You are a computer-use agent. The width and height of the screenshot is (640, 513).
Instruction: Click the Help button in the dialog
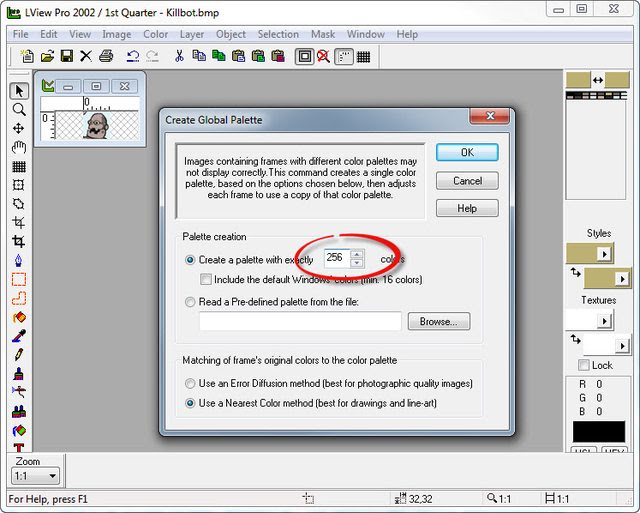coord(467,208)
